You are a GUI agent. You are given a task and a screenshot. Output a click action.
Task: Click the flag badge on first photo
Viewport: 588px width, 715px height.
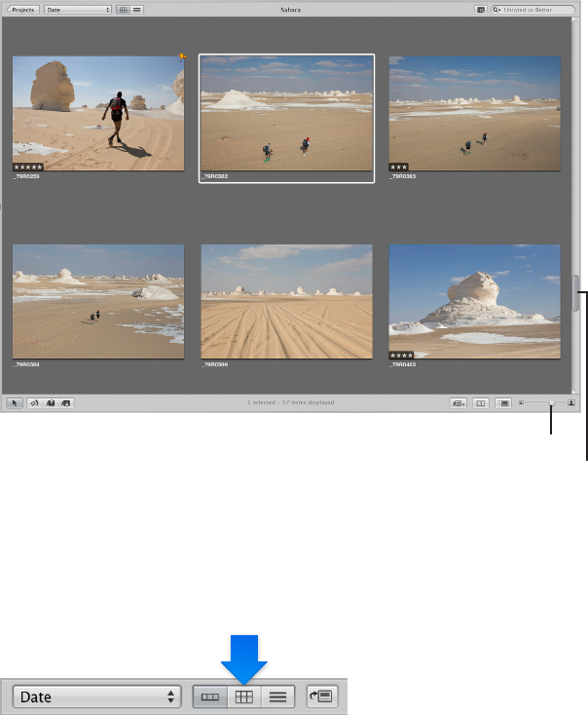(x=182, y=57)
